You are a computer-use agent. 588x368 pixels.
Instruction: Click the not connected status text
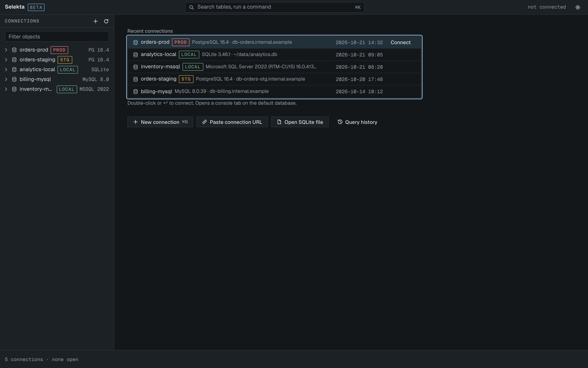[546, 7]
